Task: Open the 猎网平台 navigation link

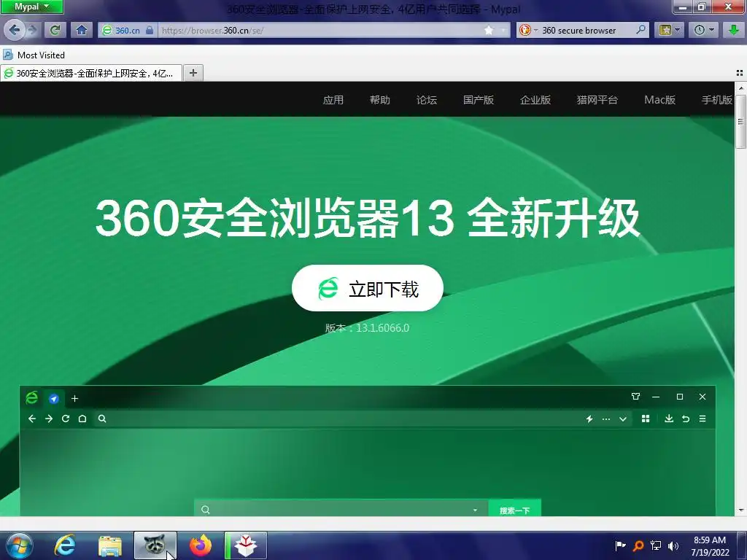Action: 597,100
